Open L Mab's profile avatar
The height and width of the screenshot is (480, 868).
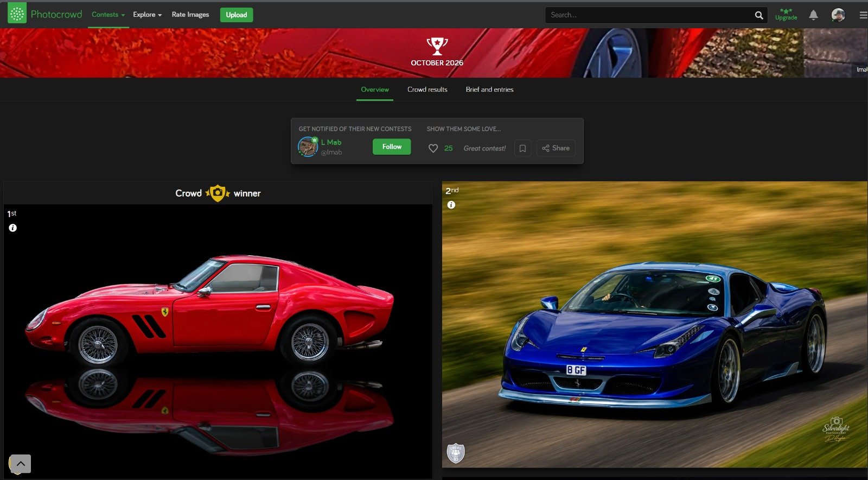pyautogui.click(x=308, y=147)
